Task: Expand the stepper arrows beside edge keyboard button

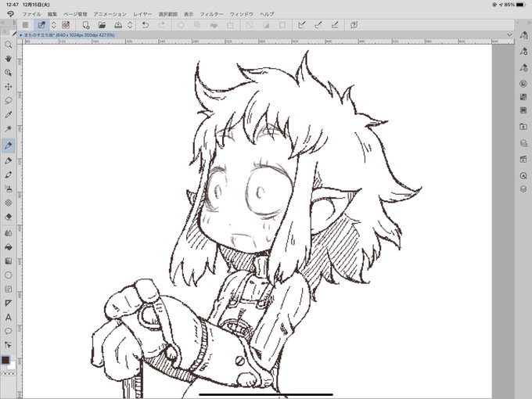Action: tap(54, 25)
